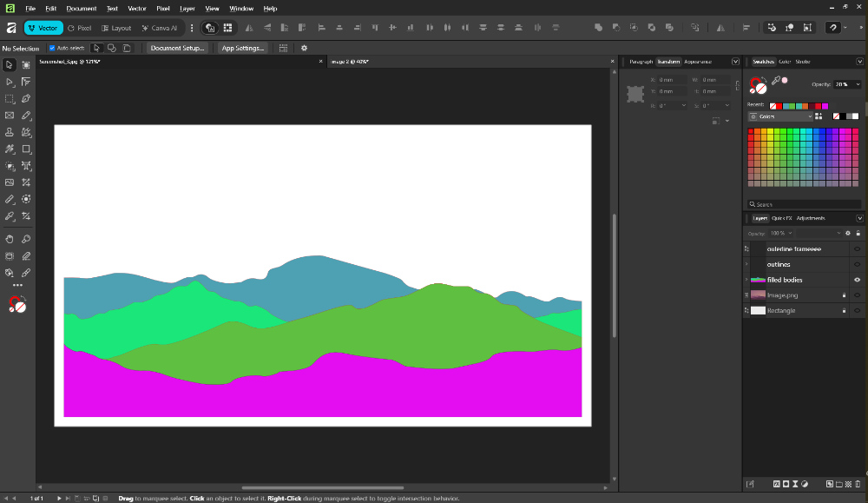
Task: Toggle visibility of Rectangle layer
Action: (x=857, y=311)
